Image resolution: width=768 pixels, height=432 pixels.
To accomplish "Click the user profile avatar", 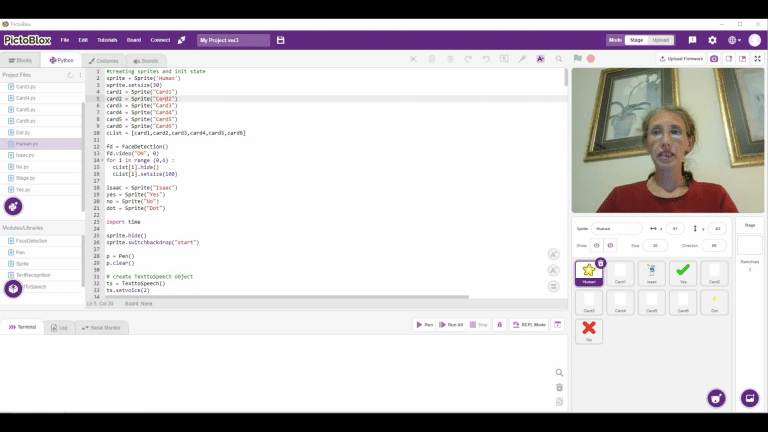I will point(755,40).
